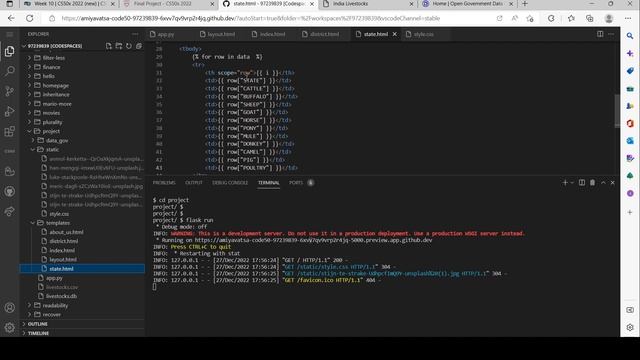This screenshot has width=640, height=360.
Task: Switch to Open Government Data browser tab
Action: [x=467, y=4]
